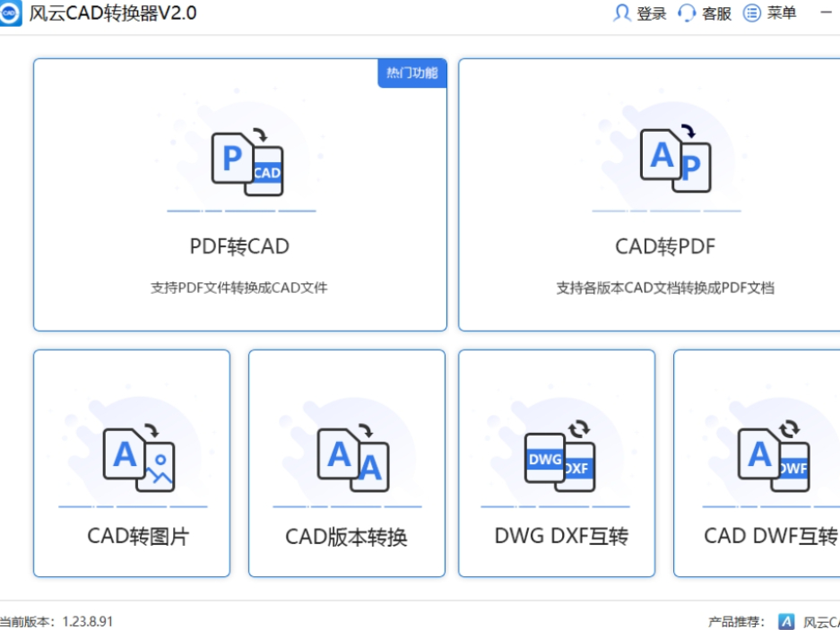Viewport: 840px width, 630px height.
Task: Click the DWG DXF互转 label
Action: [561, 536]
